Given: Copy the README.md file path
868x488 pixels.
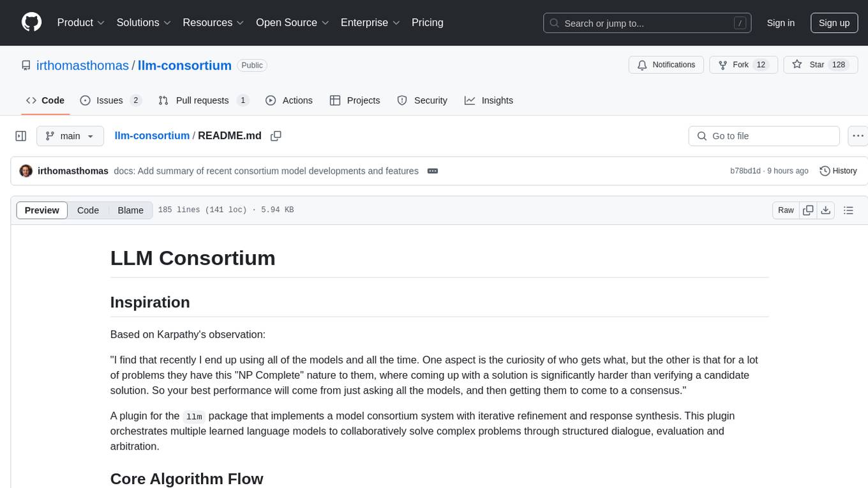Looking at the screenshot, I should (x=276, y=136).
